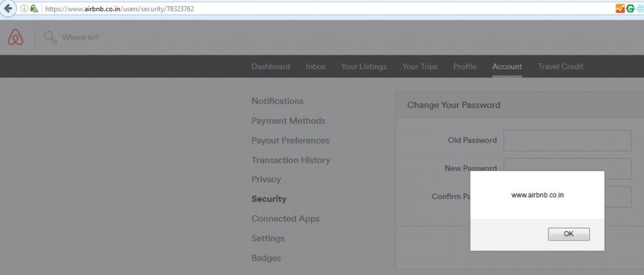Select the Account tab
The width and height of the screenshot is (644, 275).
(x=508, y=67)
